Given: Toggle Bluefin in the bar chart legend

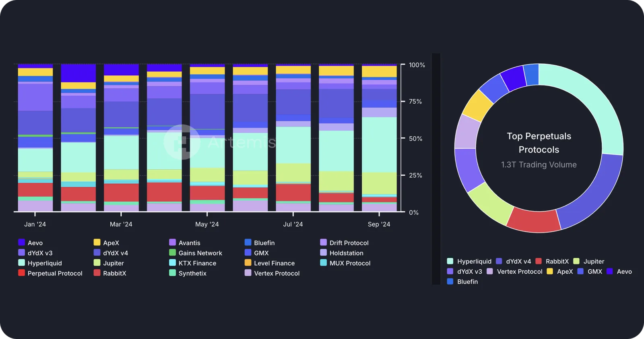Looking at the screenshot, I should coord(260,243).
